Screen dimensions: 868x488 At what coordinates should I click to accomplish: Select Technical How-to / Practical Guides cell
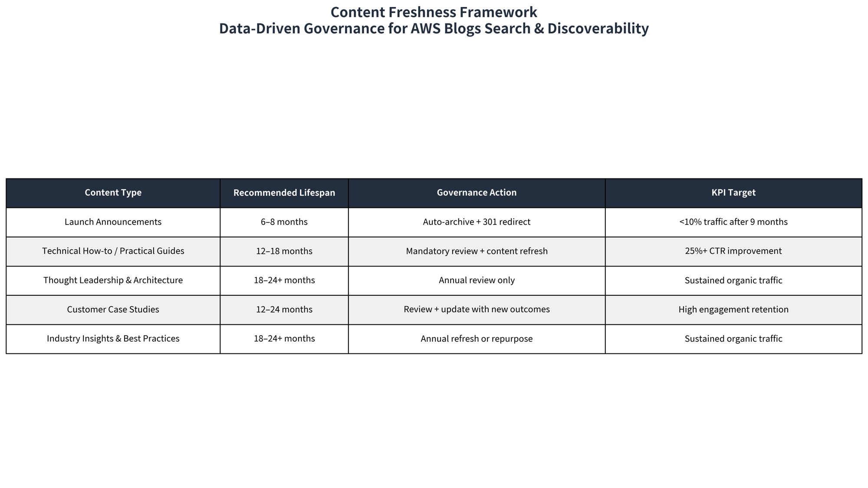point(113,251)
